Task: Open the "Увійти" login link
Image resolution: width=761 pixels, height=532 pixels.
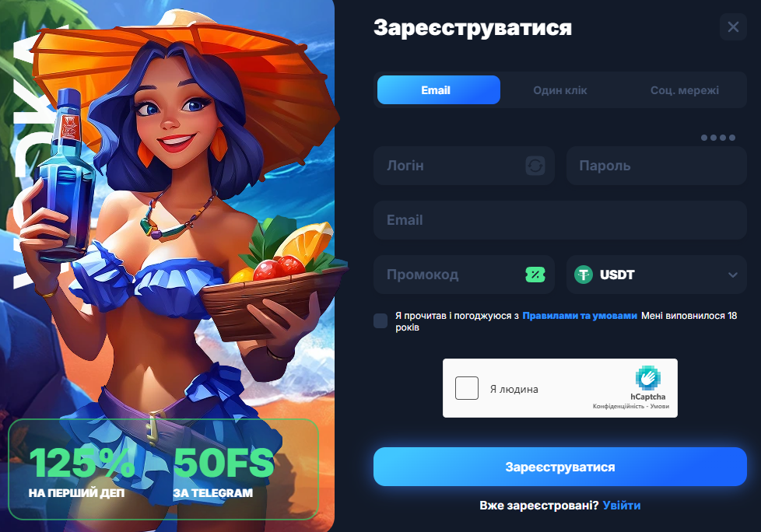Action: [x=622, y=506]
